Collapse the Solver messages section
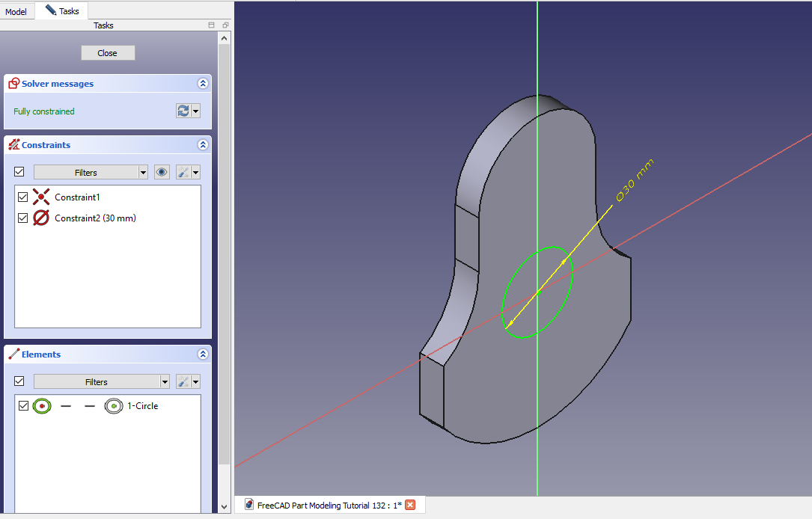The height and width of the screenshot is (519, 812). 202,84
